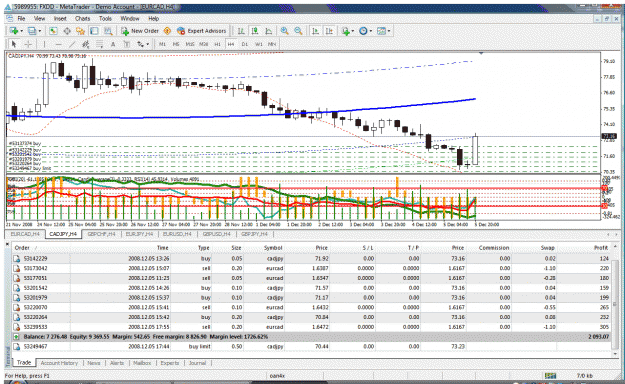Click the Balance summary row
The image size is (625, 384).
tap(311, 337)
